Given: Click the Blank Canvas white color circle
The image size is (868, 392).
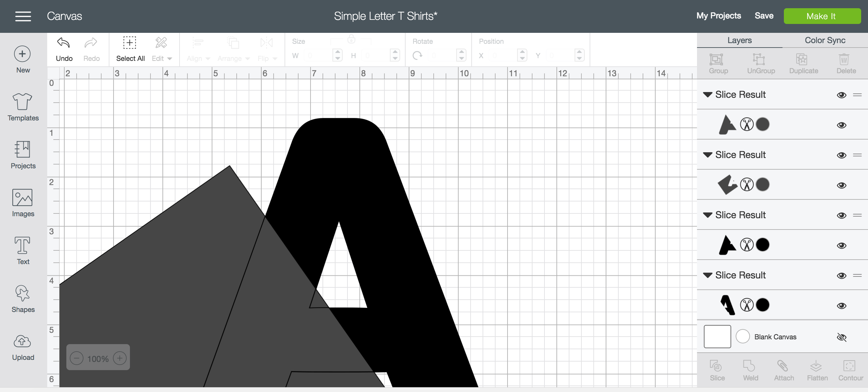Looking at the screenshot, I should coord(742,337).
